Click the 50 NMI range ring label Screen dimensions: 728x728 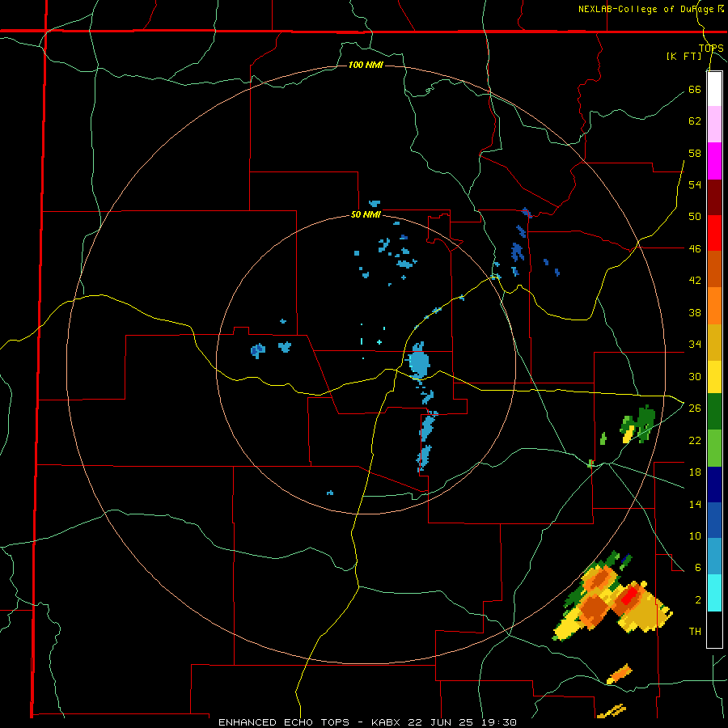coord(366,214)
